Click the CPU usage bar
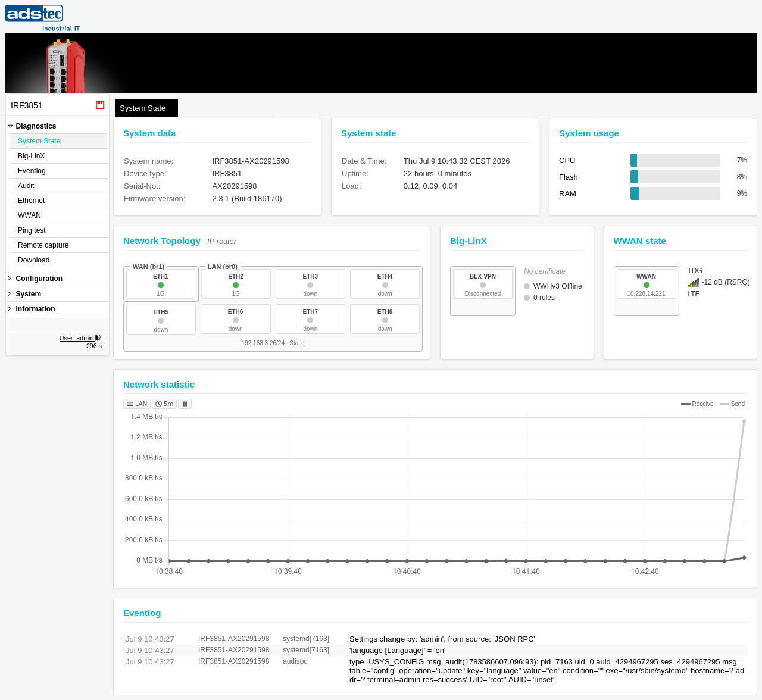Image resolution: width=762 pixels, height=700 pixels. (x=675, y=160)
